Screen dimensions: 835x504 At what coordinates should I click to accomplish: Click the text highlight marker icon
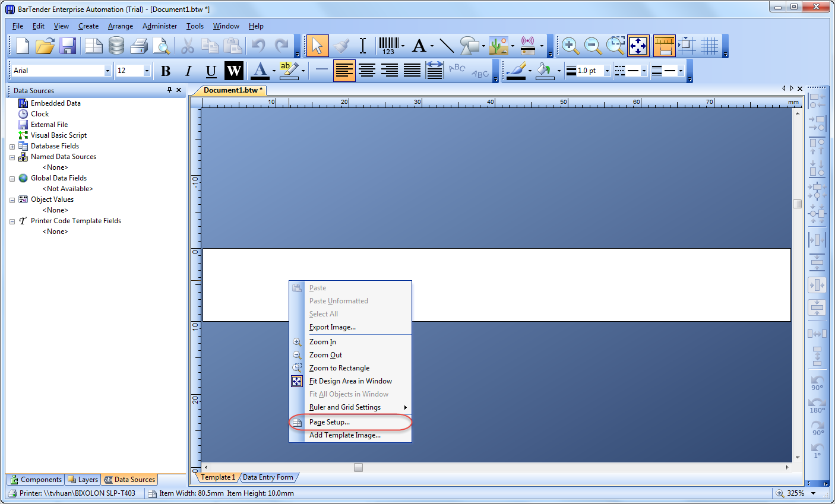pos(289,71)
